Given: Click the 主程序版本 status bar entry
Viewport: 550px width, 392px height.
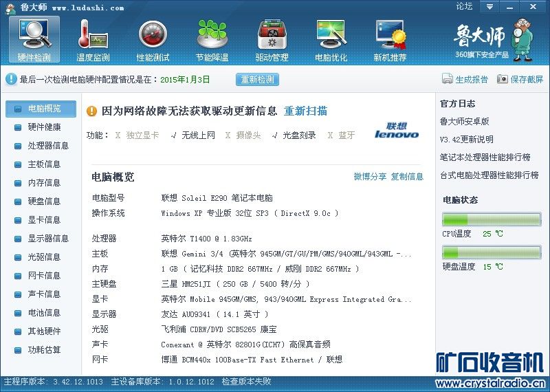Looking at the screenshot, I should click(54, 382).
